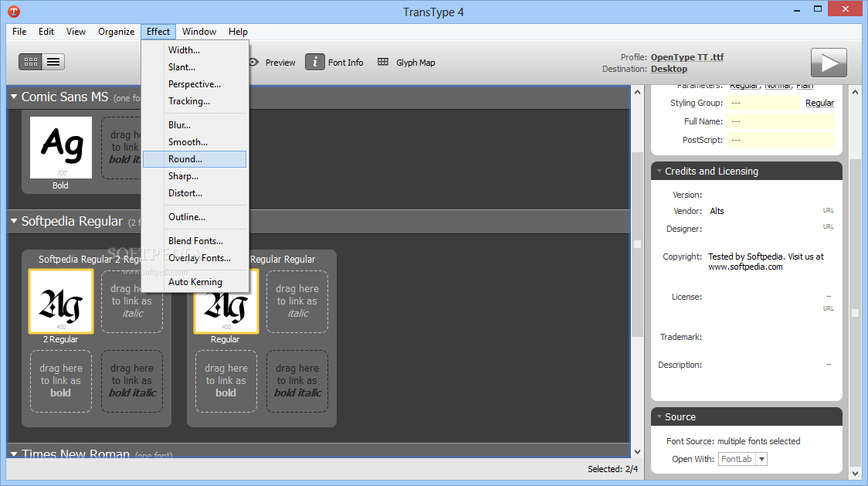Click the PostScript name input field
868x486 pixels.
[781, 140]
